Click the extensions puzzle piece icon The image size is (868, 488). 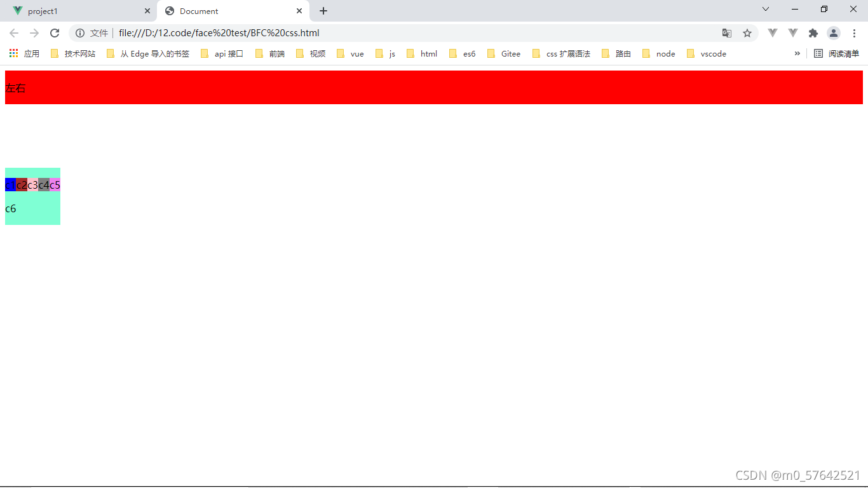(813, 32)
